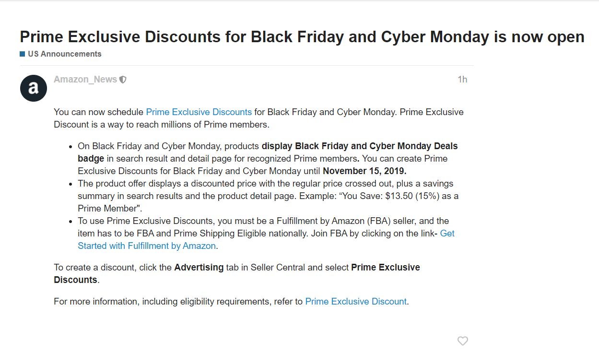Screen dimensions: 599x364
Task: Click the Amazon_News round avatar
Action: pos(34,88)
